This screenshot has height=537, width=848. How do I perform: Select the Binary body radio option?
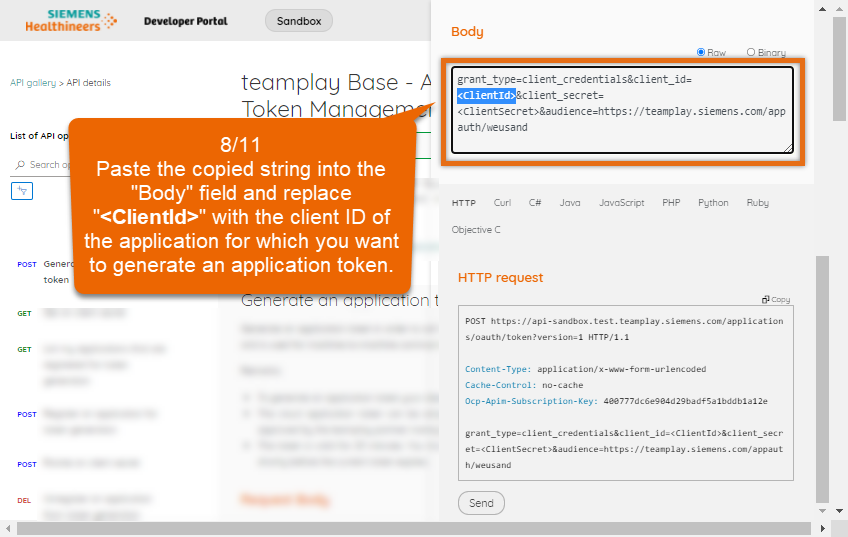pyautogui.click(x=750, y=53)
